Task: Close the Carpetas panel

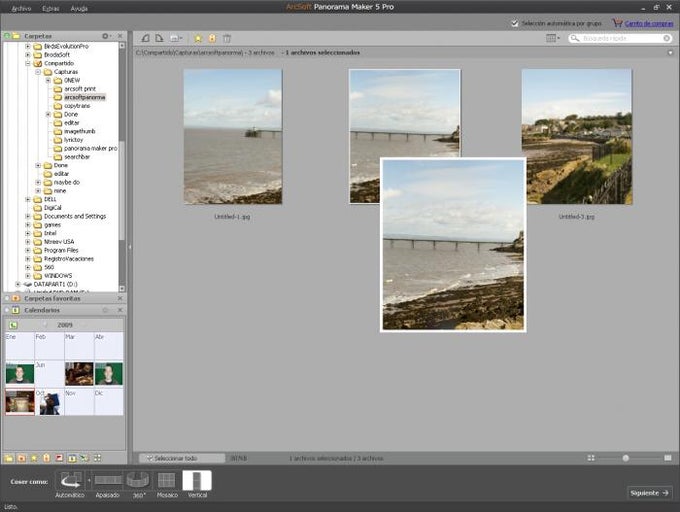Action: (x=120, y=36)
